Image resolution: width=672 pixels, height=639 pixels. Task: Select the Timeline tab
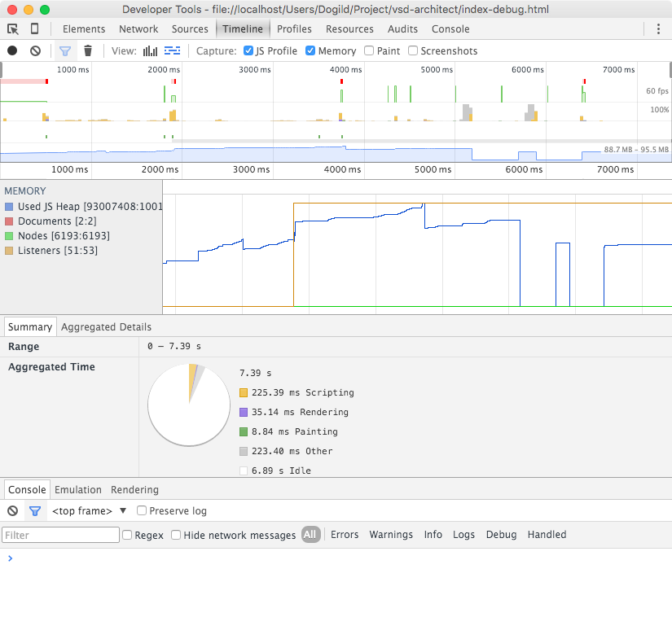[x=243, y=29]
